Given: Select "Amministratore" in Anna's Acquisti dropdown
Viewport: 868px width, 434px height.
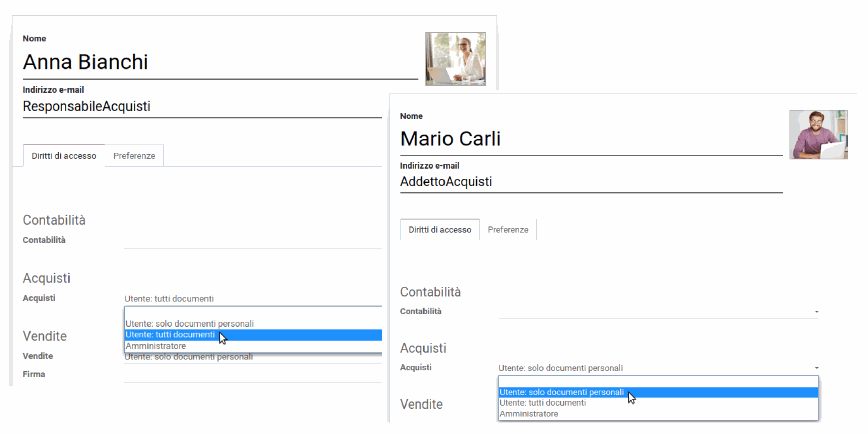Looking at the screenshot, I should point(156,346).
